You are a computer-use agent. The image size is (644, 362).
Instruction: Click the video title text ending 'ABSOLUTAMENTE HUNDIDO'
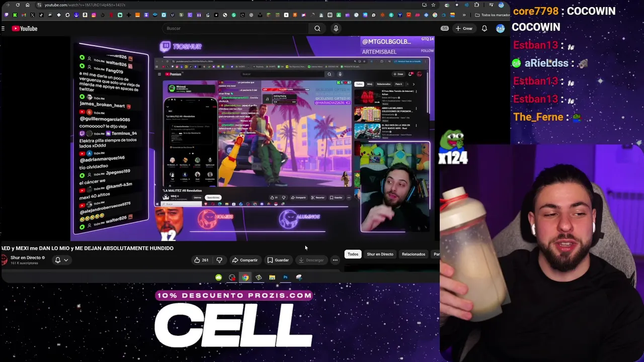tap(87, 248)
